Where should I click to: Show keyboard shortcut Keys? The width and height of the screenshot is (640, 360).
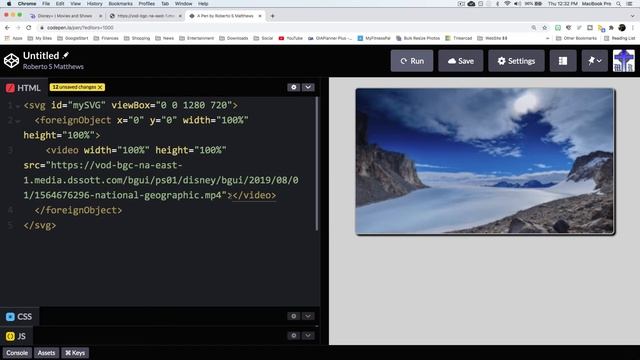pyautogui.click(x=75, y=353)
